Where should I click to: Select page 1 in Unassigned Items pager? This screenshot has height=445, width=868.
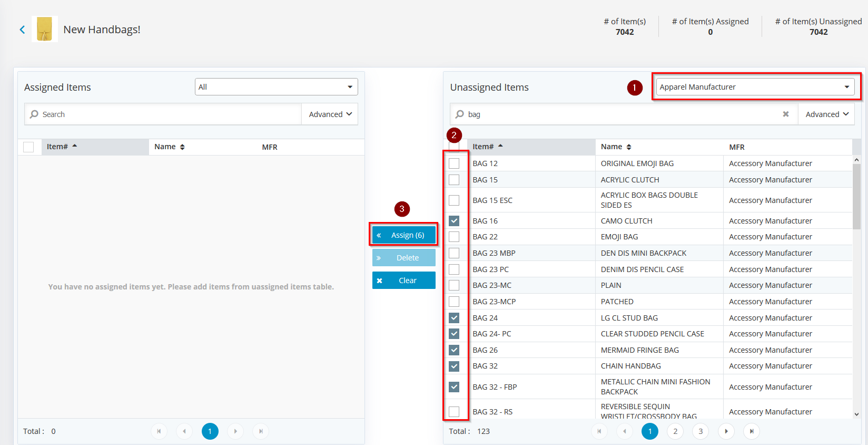[650, 431]
